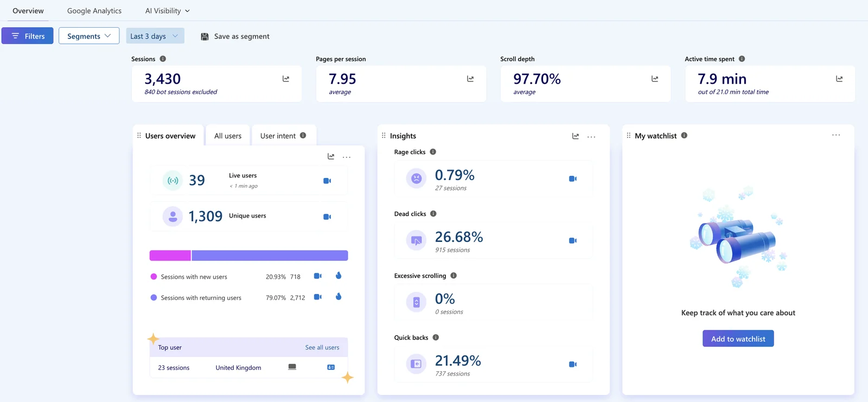The width and height of the screenshot is (868, 402).
Task: View recordings for sessions with returning users
Action: click(318, 297)
